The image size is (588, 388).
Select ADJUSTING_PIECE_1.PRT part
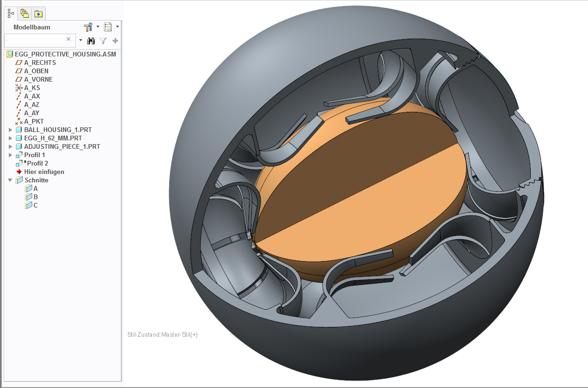(62, 146)
